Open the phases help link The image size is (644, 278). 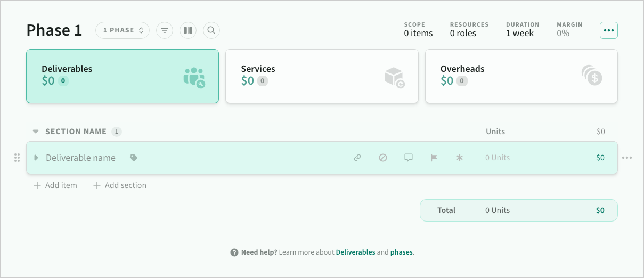402,252
